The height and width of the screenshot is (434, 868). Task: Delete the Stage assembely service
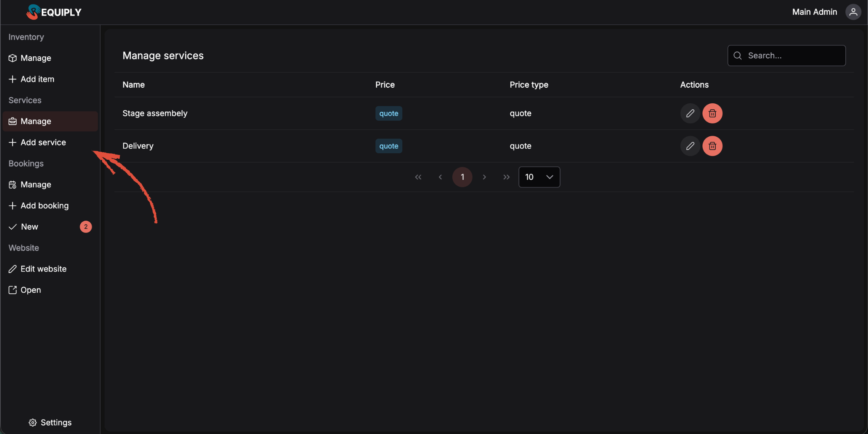[x=712, y=113]
